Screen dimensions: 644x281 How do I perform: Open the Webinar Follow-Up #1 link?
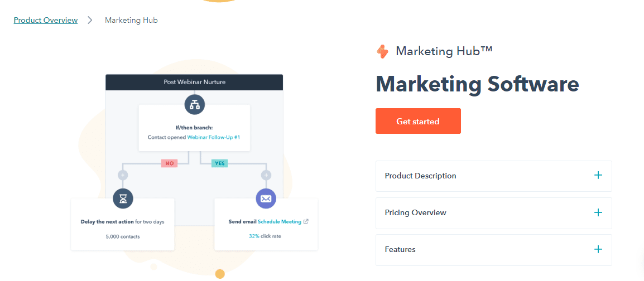(214, 137)
